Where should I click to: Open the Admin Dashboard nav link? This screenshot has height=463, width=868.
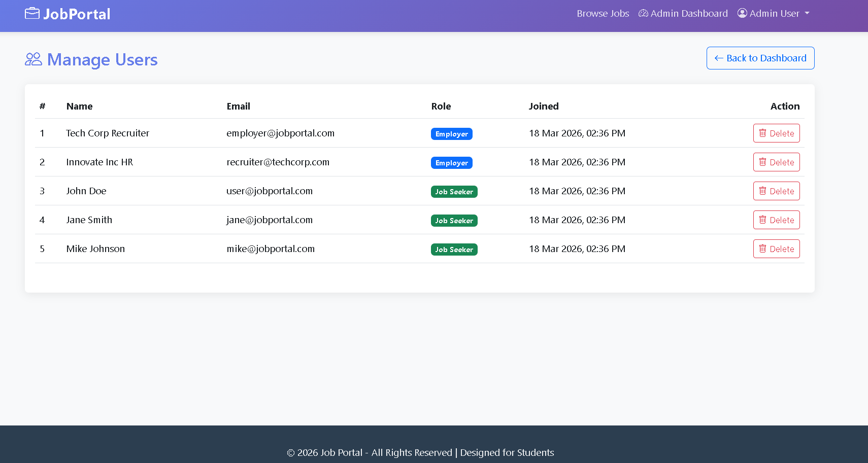pyautogui.click(x=683, y=14)
